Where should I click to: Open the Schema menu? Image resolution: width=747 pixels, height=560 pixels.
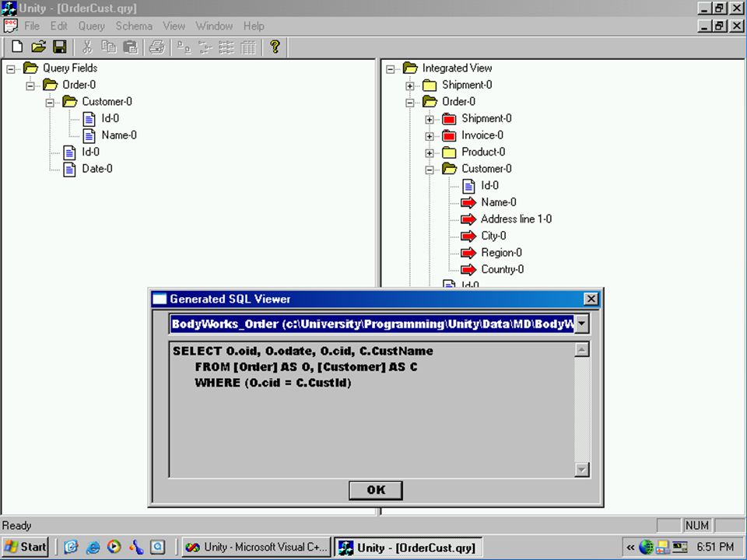134,26
